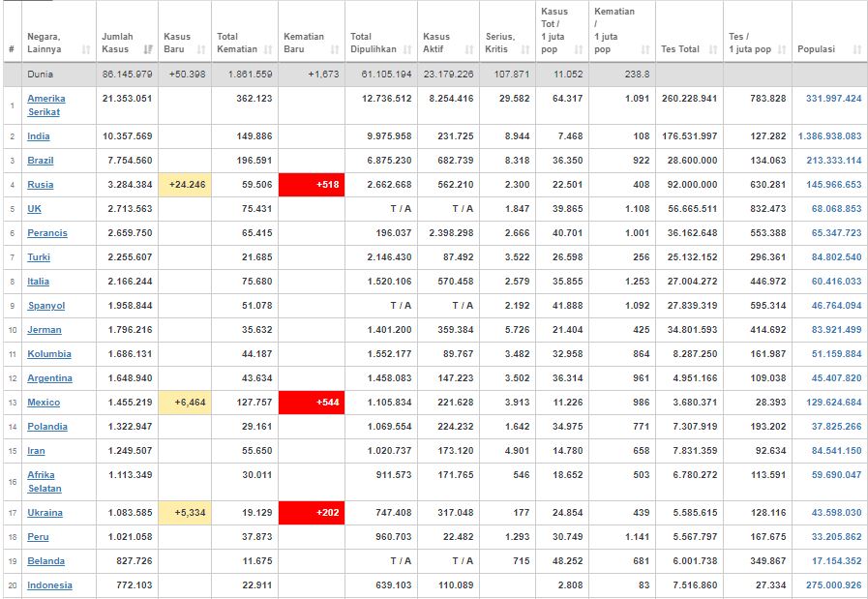868x599 pixels.
Task: Open the Turki country link
Action: [x=39, y=257]
